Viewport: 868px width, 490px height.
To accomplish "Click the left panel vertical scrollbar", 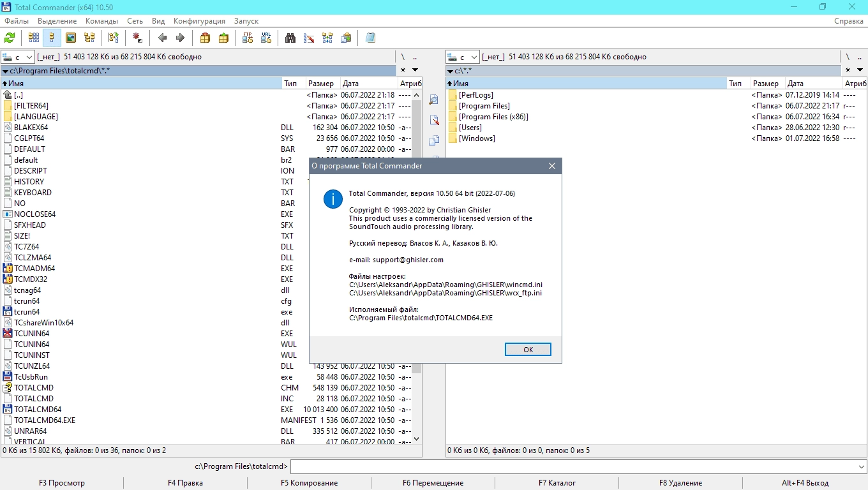I will (x=417, y=267).
